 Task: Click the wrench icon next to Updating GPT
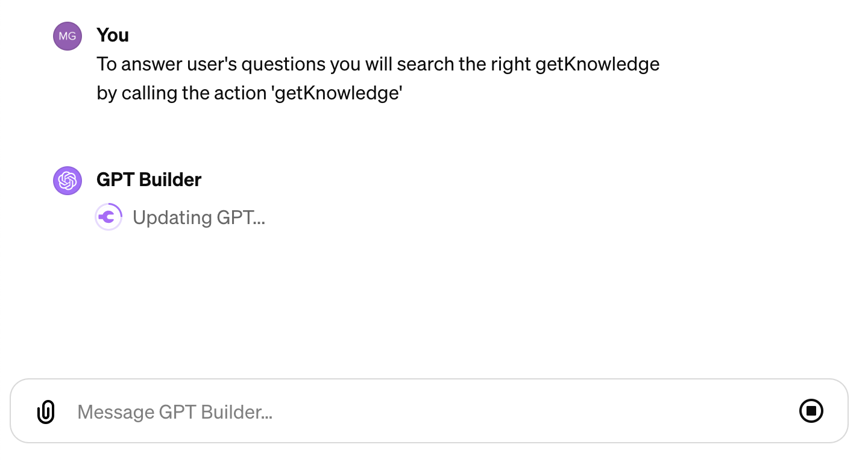pyautogui.click(x=108, y=217)
